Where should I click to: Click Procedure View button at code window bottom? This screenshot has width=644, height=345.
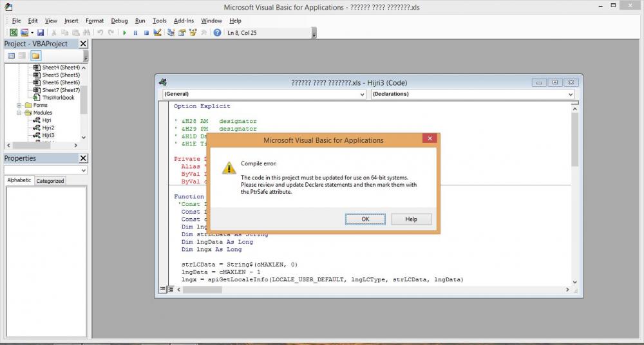tap(163, 290)
